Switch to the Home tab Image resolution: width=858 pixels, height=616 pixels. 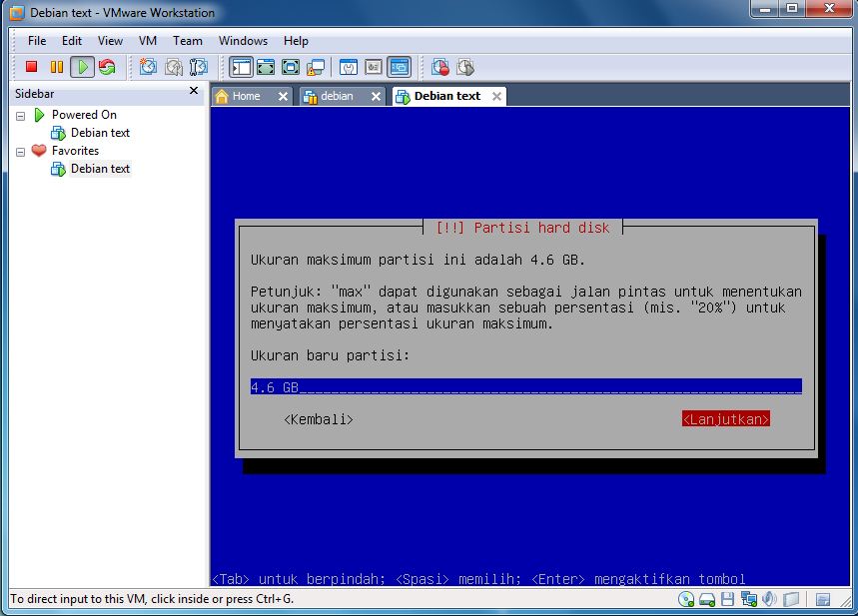click(246, 96)
